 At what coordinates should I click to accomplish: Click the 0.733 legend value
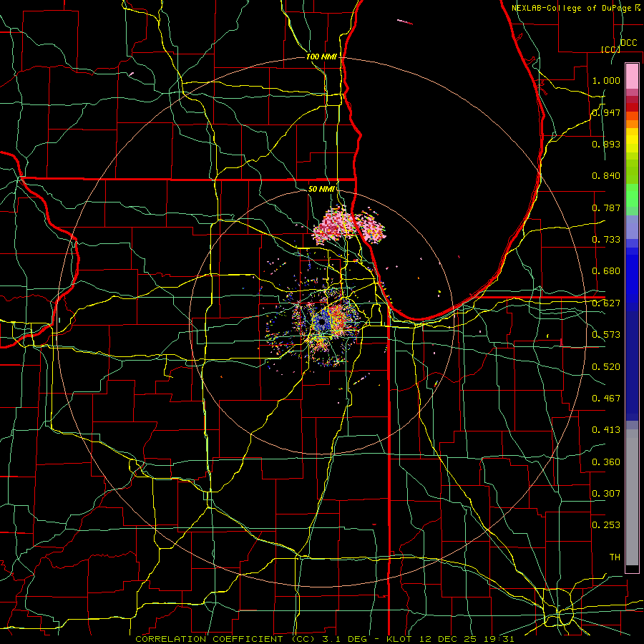[x=606, y=240]
